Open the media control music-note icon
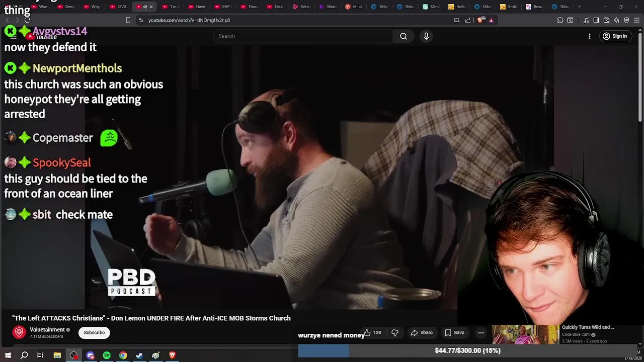This screenshot has height=362, width=644. click(586, 20)
